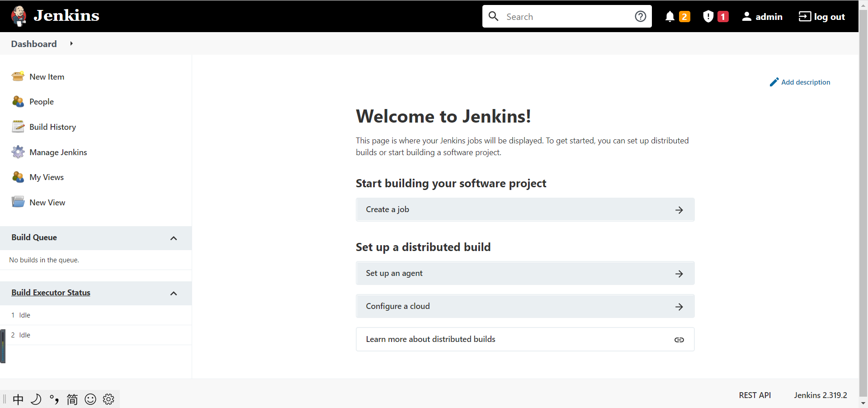The width and height of the screenshot is (868, 408).
Task: Click the Jenkins 2.319.2 version link
Action: [x=821, y=395]
